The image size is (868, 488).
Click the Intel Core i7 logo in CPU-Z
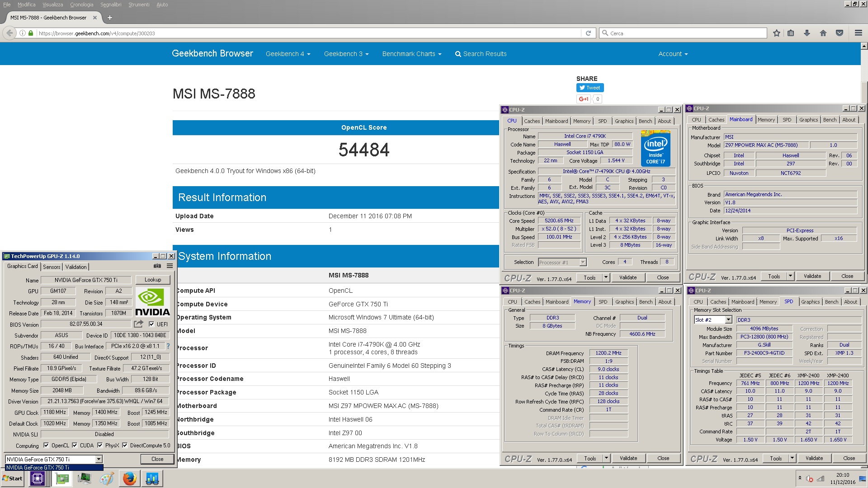coord(656,148)
